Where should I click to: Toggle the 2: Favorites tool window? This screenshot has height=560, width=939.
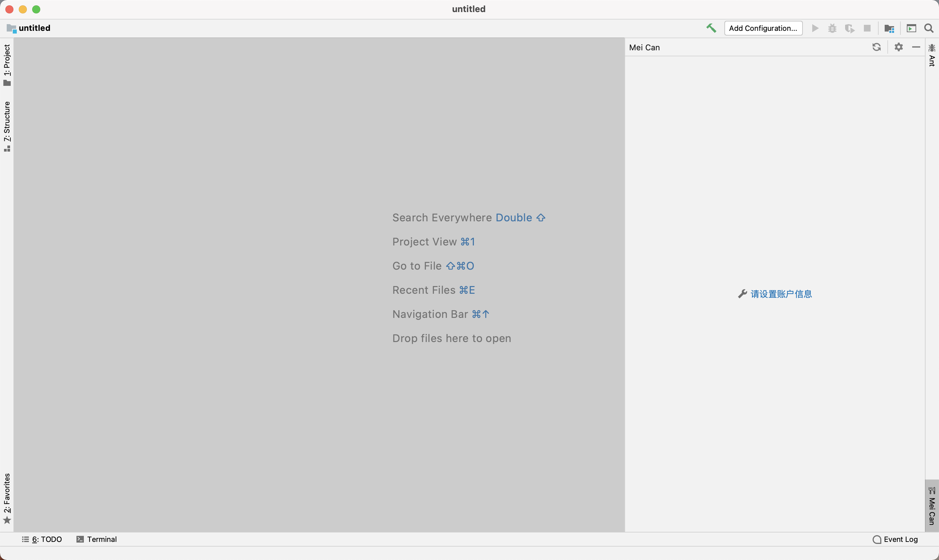7,498
